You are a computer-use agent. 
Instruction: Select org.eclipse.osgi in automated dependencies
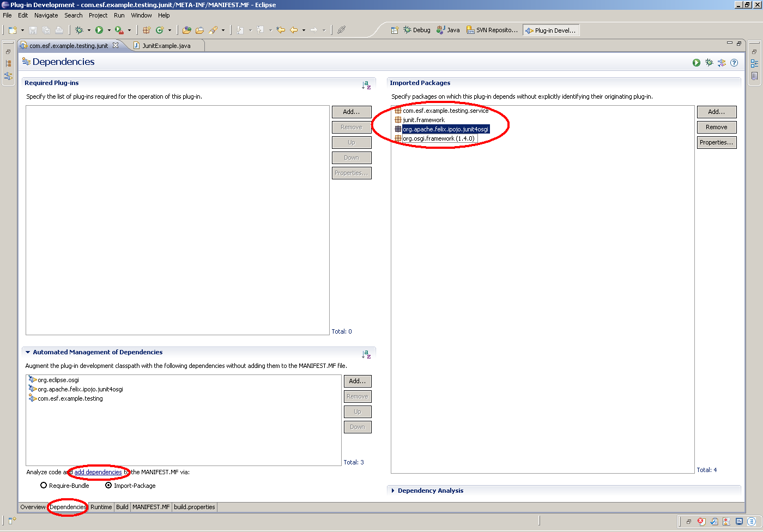coord(54,380)
